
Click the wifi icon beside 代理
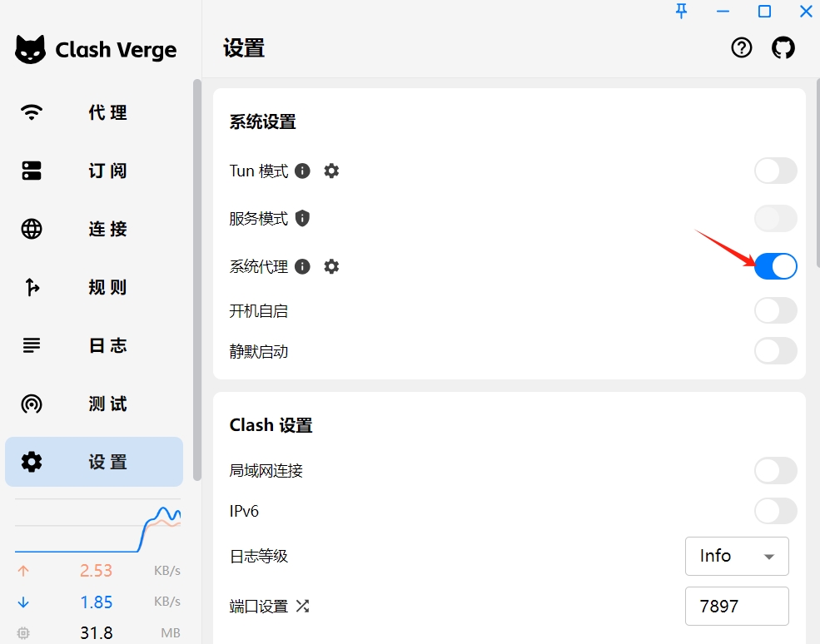(x=32, y=111)
